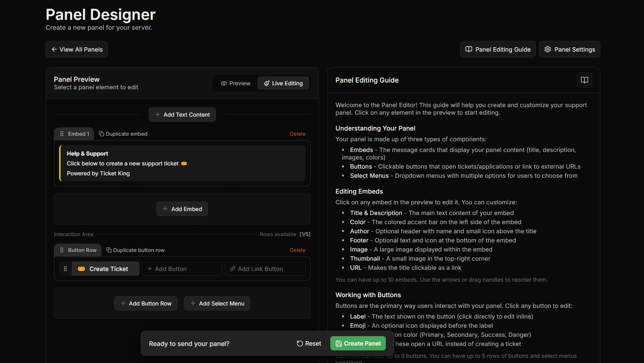Delete the button row
This screenshot has width=644, height=363.
[298, 250]
